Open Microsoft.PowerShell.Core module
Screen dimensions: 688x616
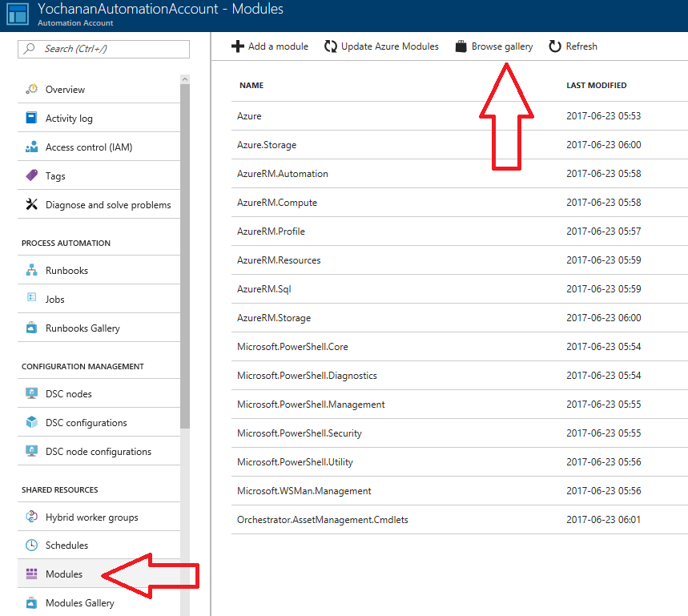(460, 347)
